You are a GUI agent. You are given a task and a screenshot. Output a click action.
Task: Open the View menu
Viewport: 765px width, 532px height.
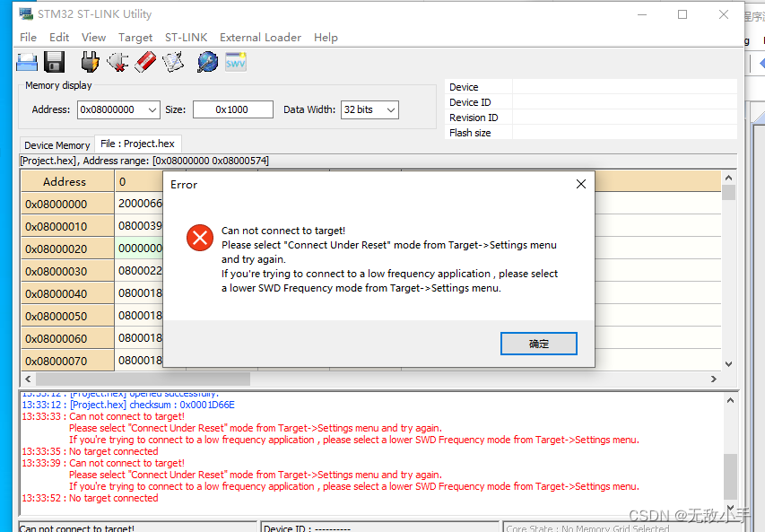tap(93, 37)
